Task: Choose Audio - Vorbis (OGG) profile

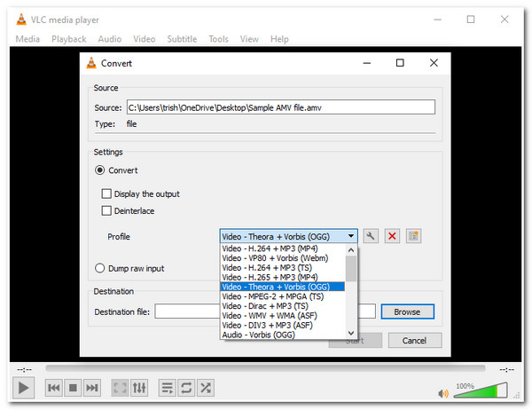Action: click(283, 335)
